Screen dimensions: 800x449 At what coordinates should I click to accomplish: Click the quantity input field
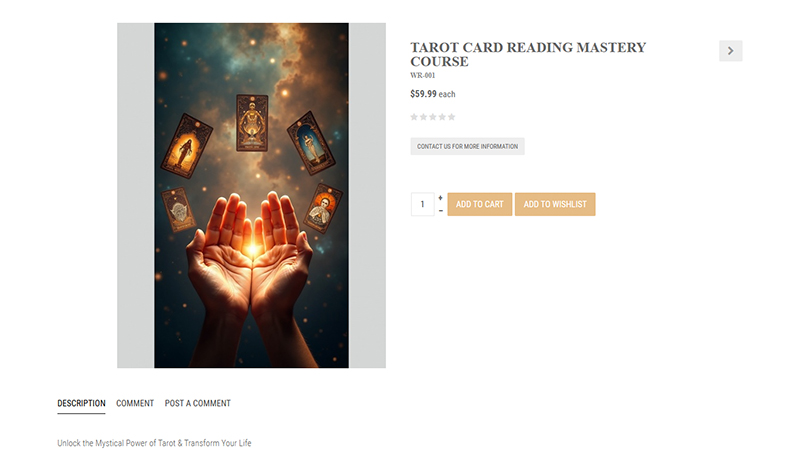pyautogui.click(x=422, y=204)
